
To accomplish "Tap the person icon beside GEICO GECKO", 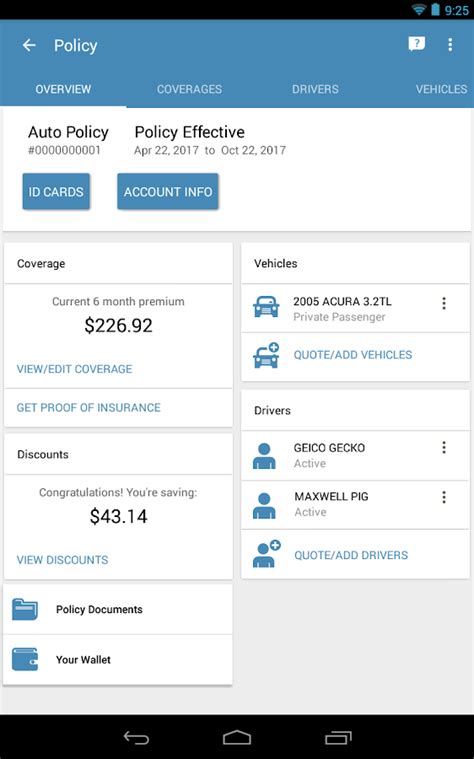I will pos(264,456).
